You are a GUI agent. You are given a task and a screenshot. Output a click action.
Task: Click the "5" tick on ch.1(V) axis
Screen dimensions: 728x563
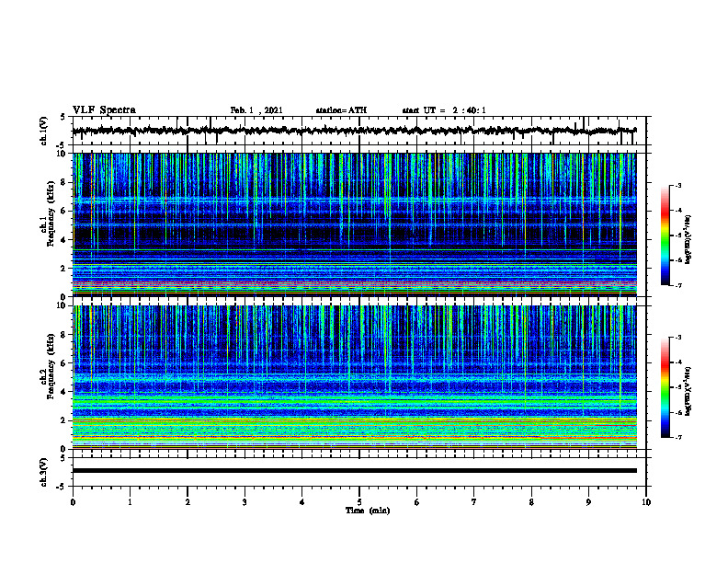point(63,118)
